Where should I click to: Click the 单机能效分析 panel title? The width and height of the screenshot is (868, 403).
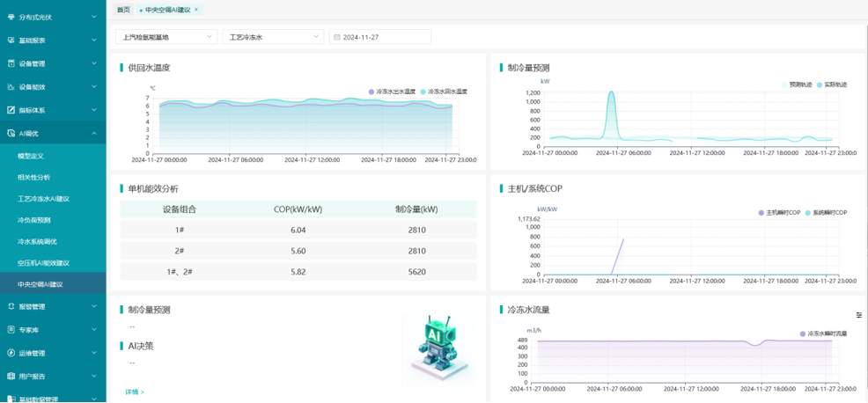tap(153, 189)
